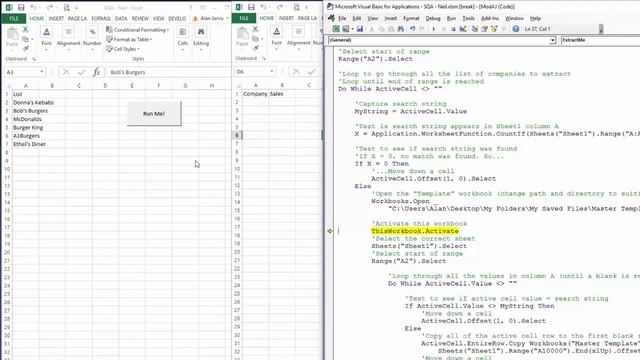Open Number group in left Excel ribbon
640x360 pixels.
(x=92, y=39)
